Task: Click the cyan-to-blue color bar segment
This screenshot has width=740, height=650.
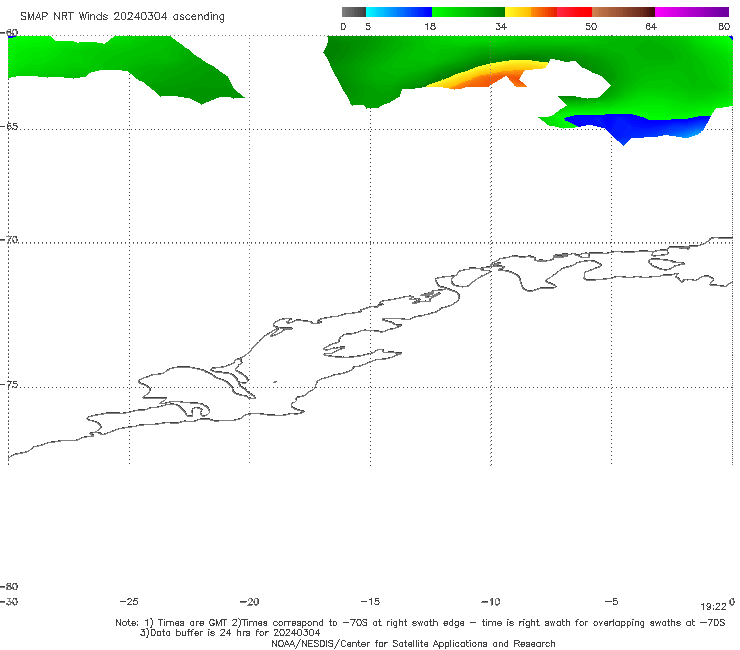Action: click(399, 12)
